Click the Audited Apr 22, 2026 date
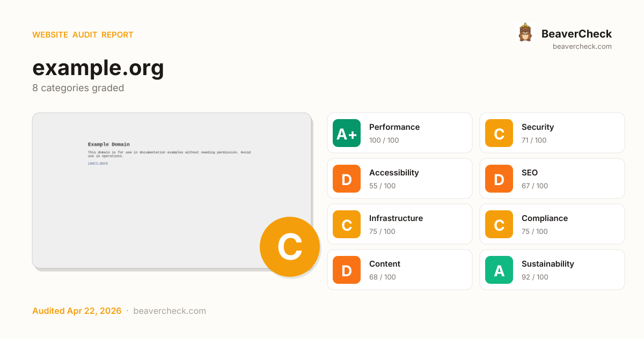The height and width of the screenshot is (338, 644). point(77,311)
